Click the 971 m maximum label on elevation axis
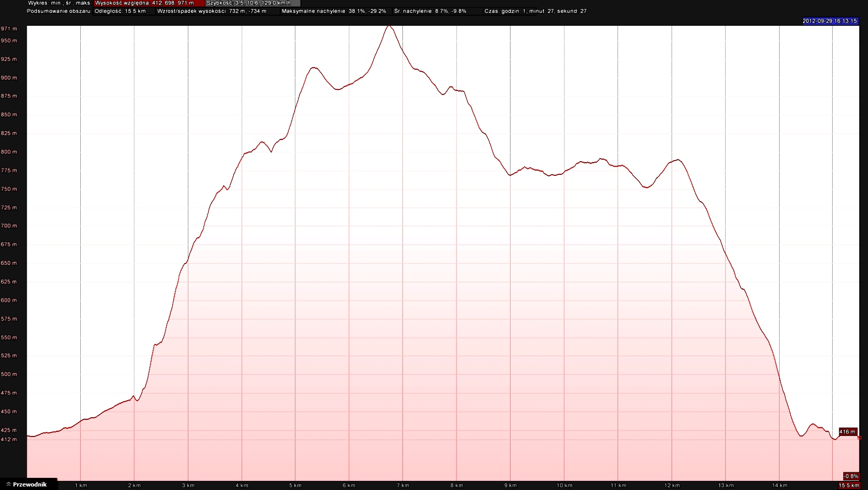868x490 pixels. 9,29
